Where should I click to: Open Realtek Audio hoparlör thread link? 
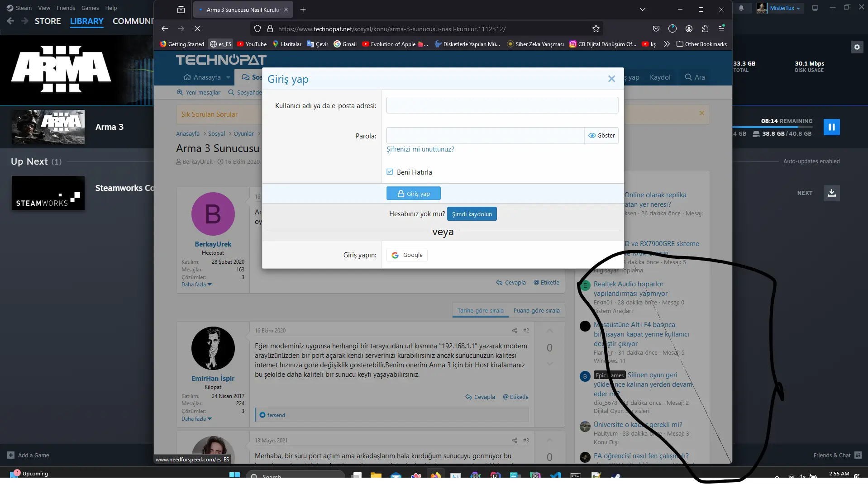coord(630,289)
